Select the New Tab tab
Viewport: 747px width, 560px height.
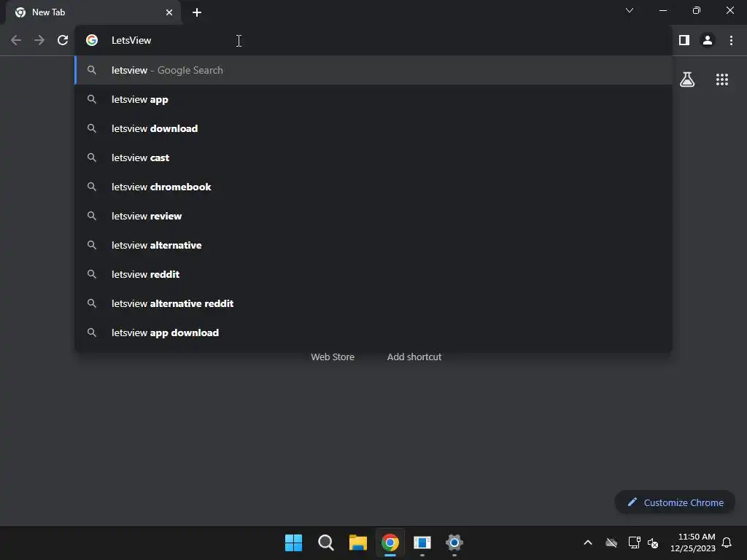pos(93,12)
